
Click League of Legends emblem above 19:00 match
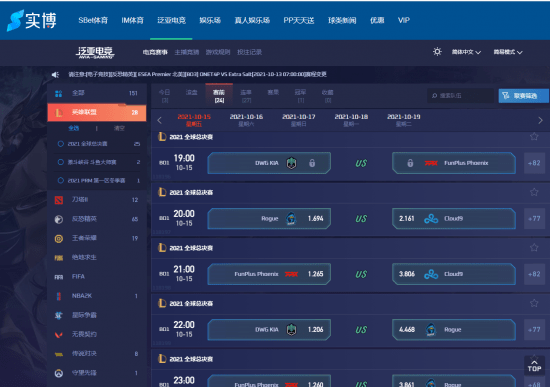pos(162,136)
